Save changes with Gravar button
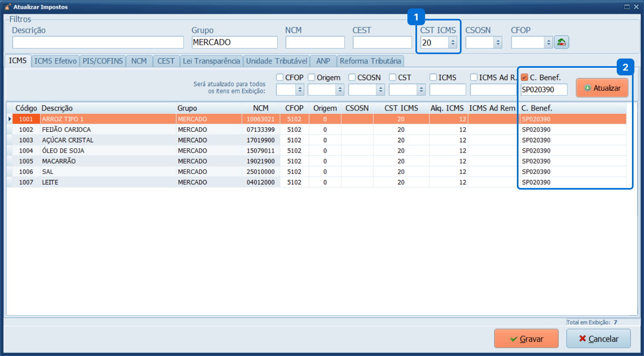 pyautogui.click(x=526, y=339)
